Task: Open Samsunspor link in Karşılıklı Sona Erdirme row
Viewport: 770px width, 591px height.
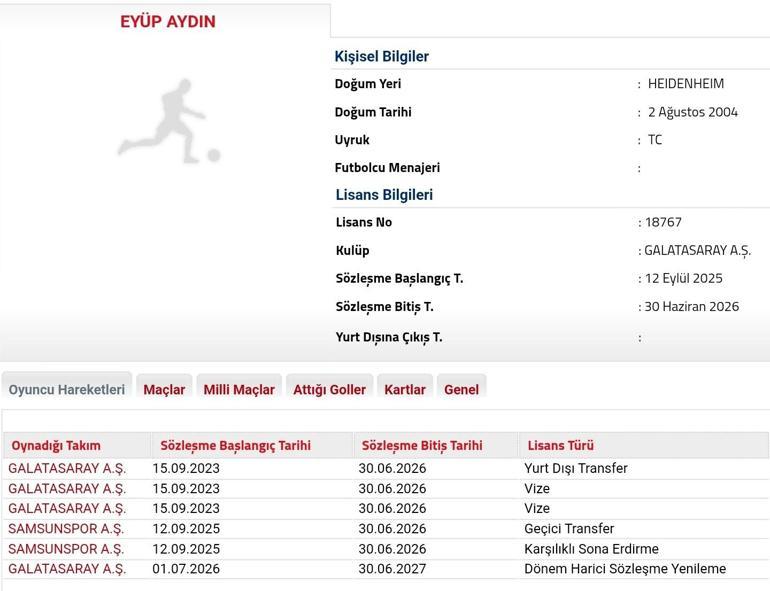Action: [x=66, y=549]
